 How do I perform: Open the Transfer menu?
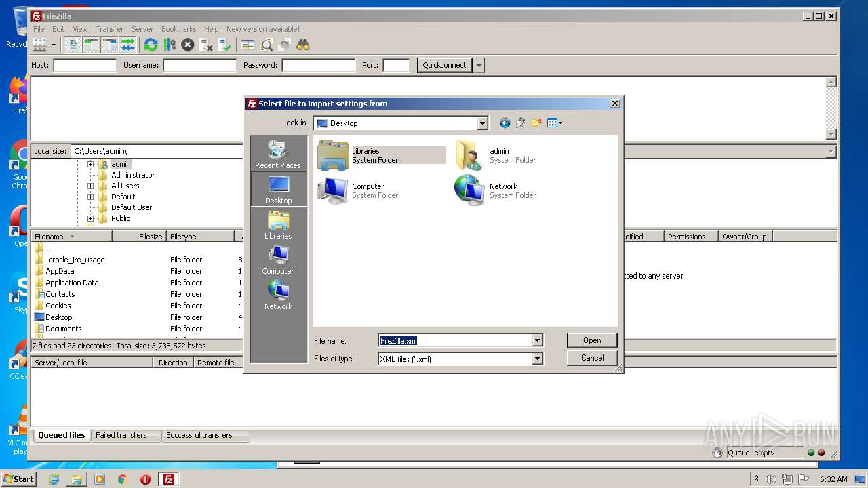coord(109,29)
